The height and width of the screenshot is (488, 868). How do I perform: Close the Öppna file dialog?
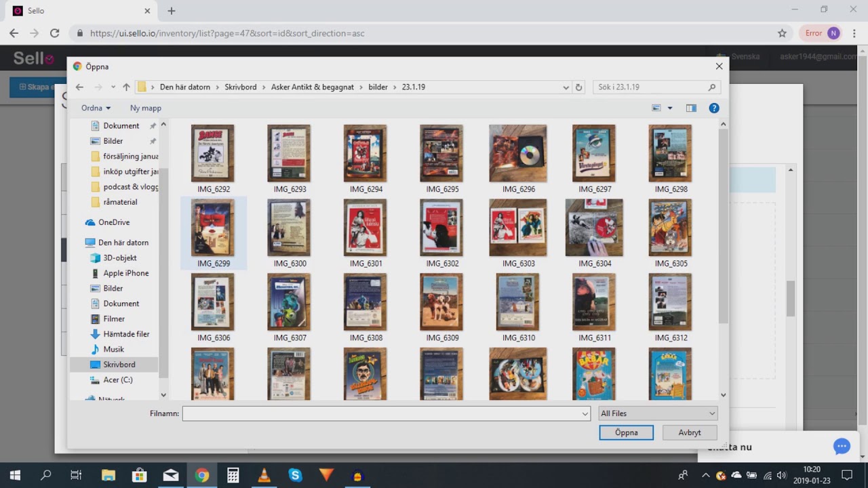coord(719,66)
